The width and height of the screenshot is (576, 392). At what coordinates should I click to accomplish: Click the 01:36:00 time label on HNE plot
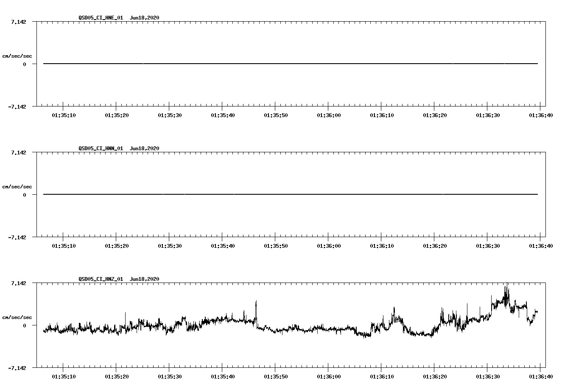(x=329, y=115)
